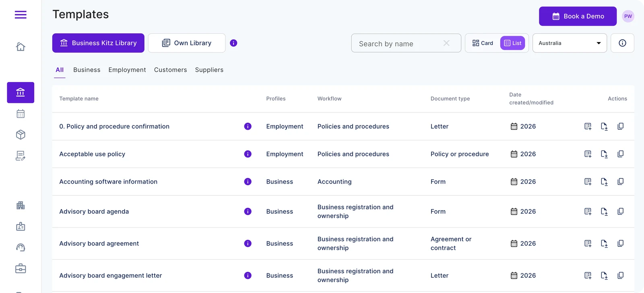
Task: Switch to Card view
Action: pos(483,43)
